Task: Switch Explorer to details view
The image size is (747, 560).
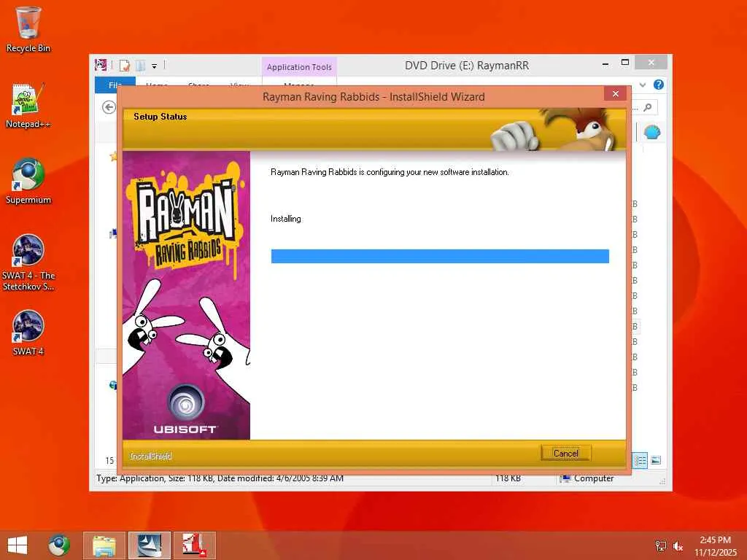Action: tap(640, 461)
